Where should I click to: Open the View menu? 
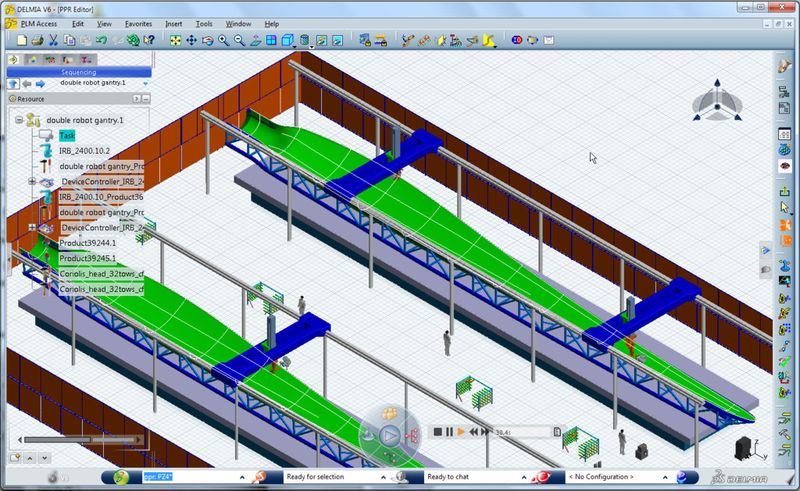[104, 23]
